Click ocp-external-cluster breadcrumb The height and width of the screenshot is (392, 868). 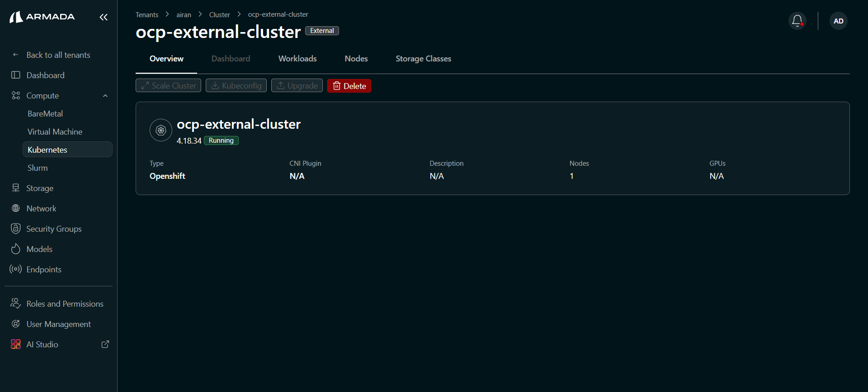point(278,14)
